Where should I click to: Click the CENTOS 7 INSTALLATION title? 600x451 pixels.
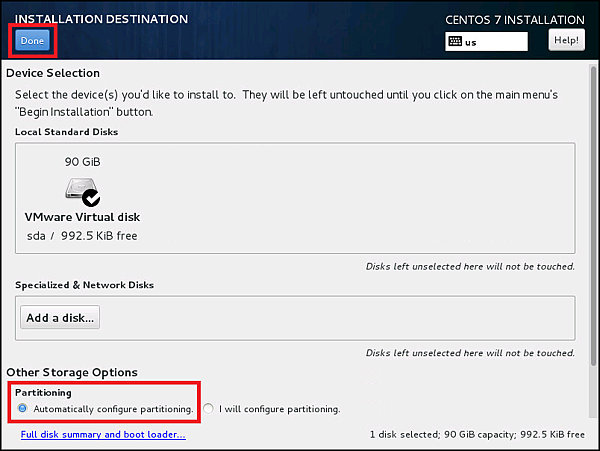[x=515, y=20]
